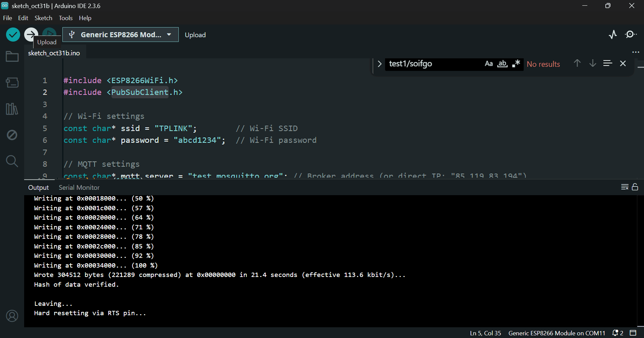Image resolution: width=644 pixels, height=338 pixels.
Task: Open the Debug sidebar panel
Action: [12, 135]
